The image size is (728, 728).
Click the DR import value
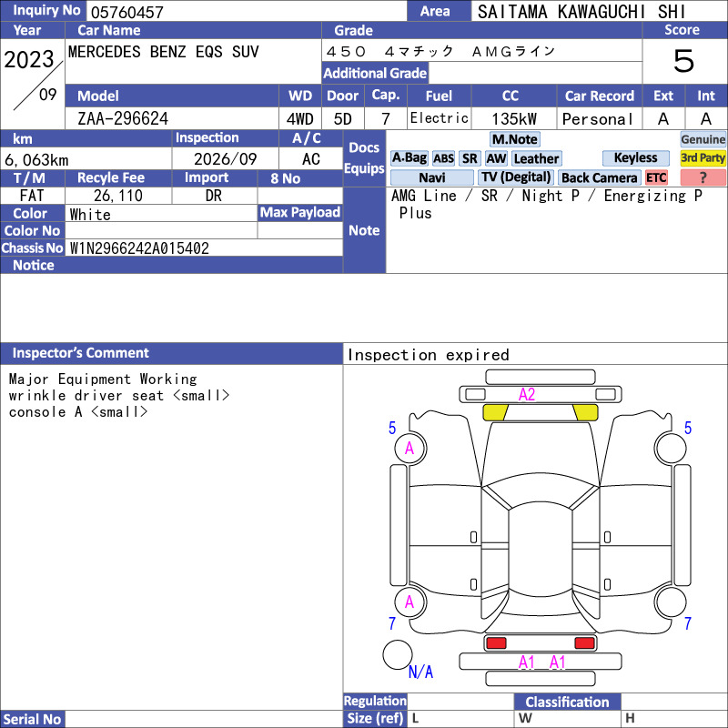[213, 196]
